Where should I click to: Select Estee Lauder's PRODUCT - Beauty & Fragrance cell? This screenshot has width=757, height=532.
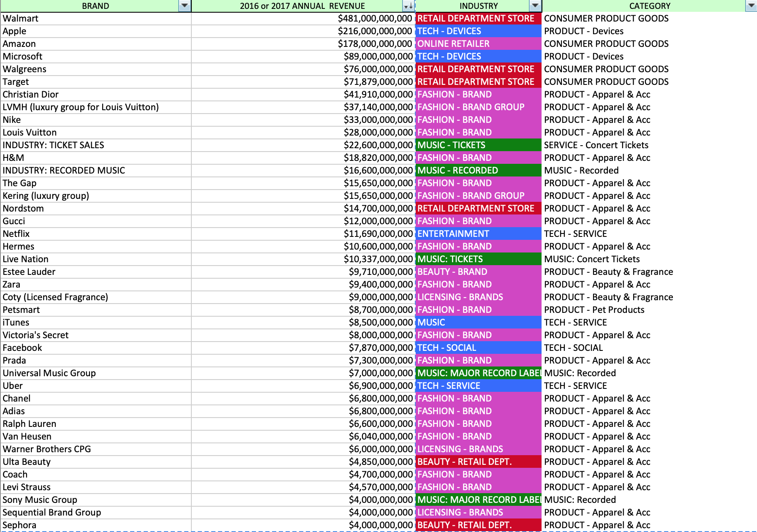point(650,272)
